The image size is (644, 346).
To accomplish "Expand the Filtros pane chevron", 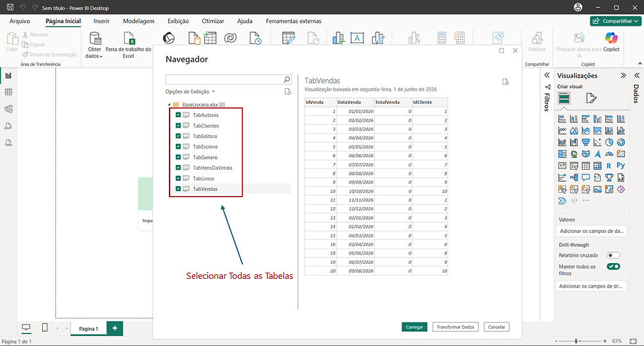I will [547, 75].
